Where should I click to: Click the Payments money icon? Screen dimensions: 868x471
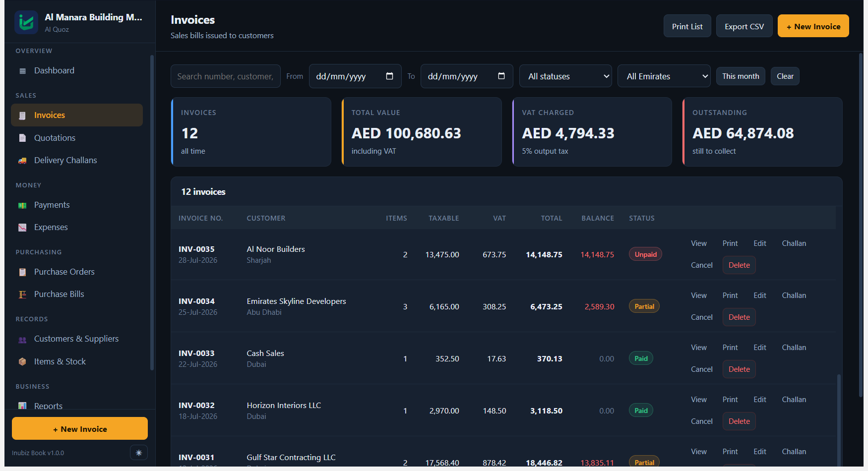point(22,205)
